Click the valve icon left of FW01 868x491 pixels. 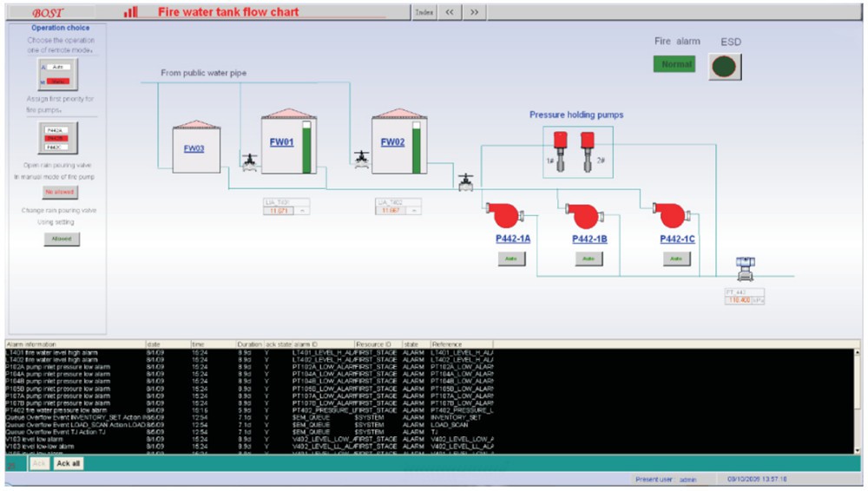pos(251,160)
